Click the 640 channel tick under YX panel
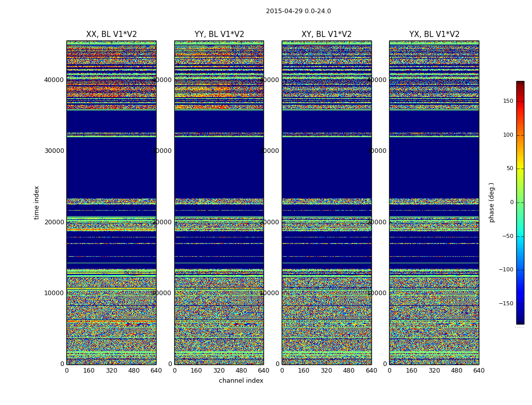532x405 pixels. coord(479,371)
